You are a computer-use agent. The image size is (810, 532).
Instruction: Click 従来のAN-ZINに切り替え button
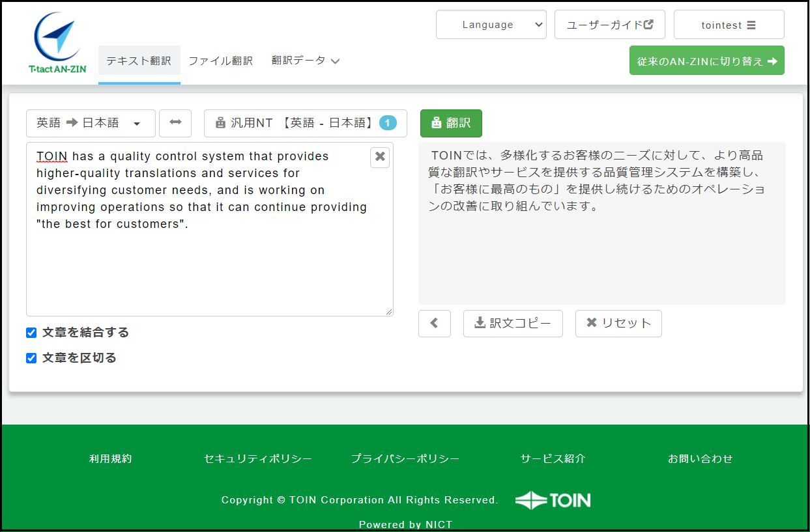tap(707, 61)
